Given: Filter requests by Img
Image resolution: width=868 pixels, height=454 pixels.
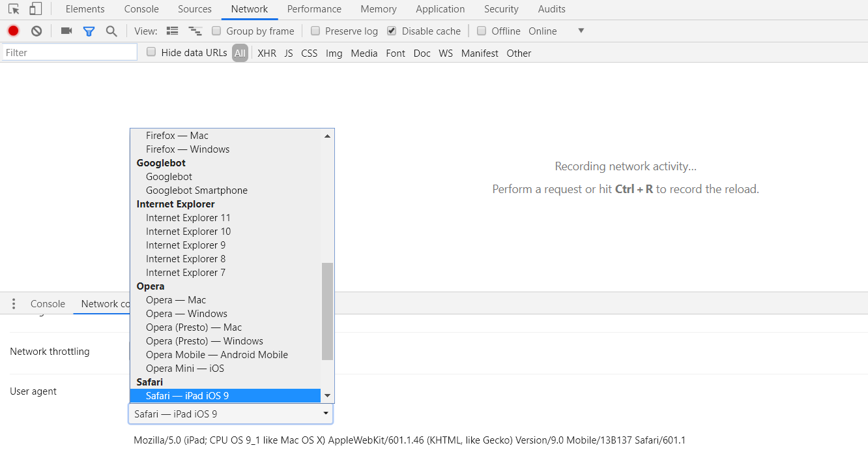Looking at the screenshot, I should click(334, 53).
